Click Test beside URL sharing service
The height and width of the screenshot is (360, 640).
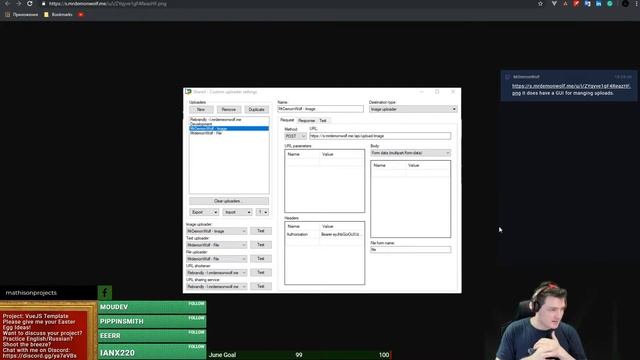261,287
